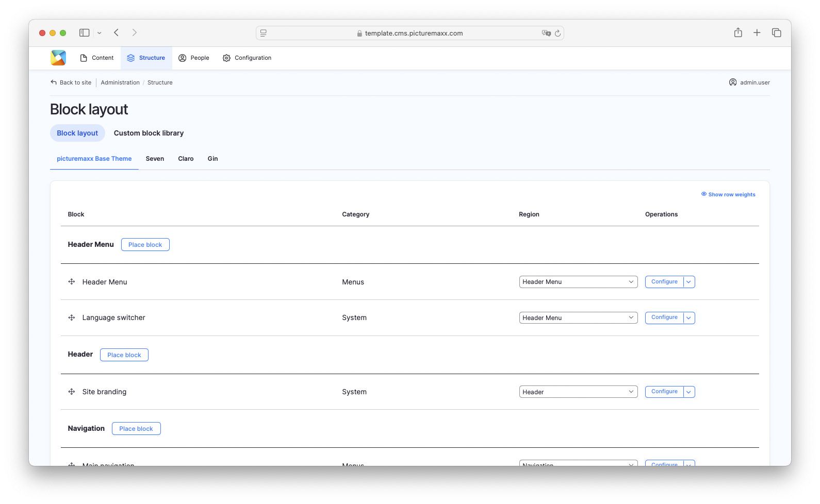Open the Configuration admin menu

click(247, 58)
